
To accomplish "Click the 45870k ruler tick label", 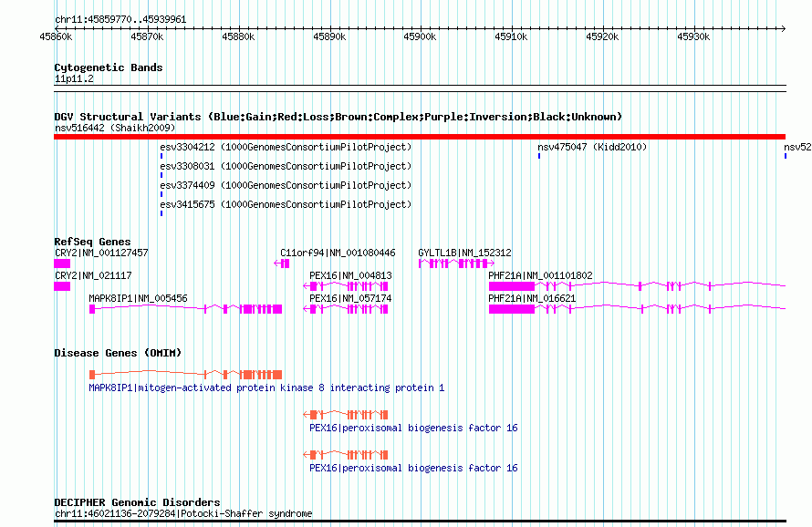I will [x=147, y=36].
